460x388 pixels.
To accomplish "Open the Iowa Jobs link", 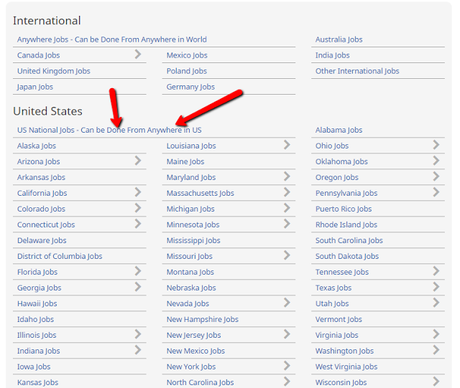I will point(34,367).
